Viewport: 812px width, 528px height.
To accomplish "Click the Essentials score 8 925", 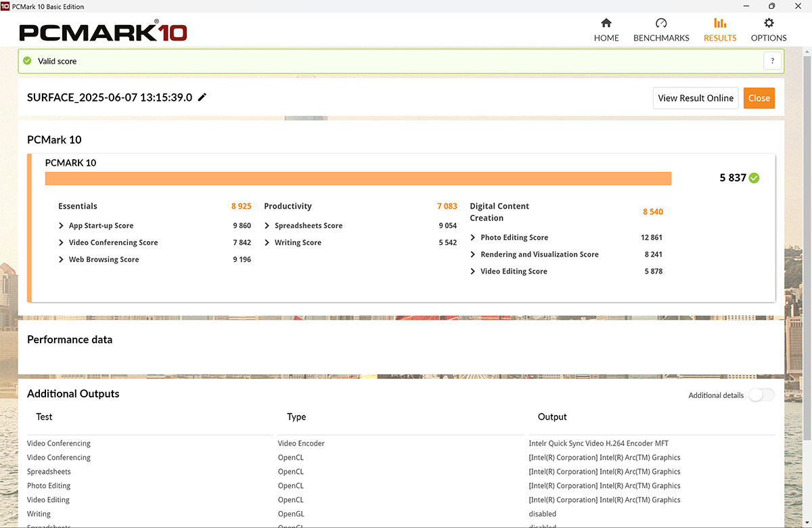I will click(x=242, y=206).
